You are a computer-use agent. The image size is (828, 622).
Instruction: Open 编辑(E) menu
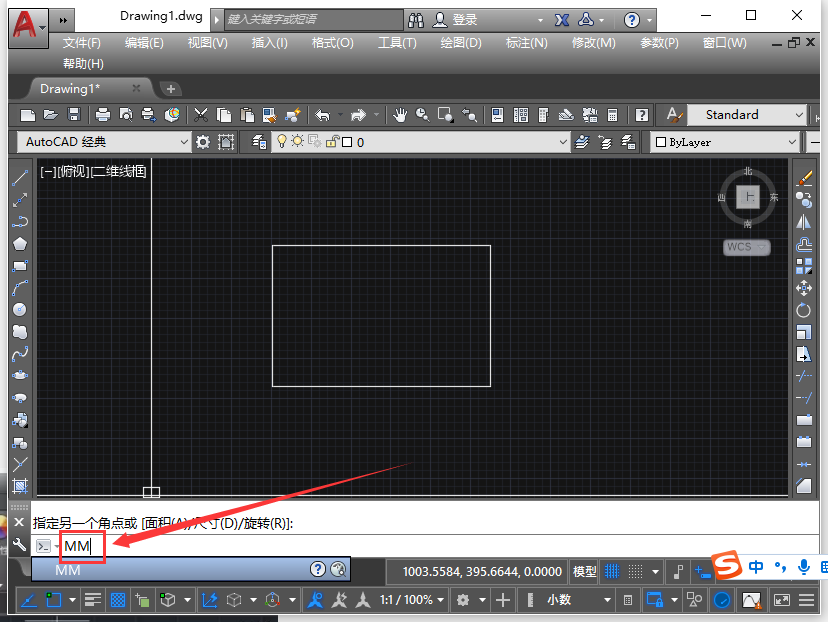(144, 43)
